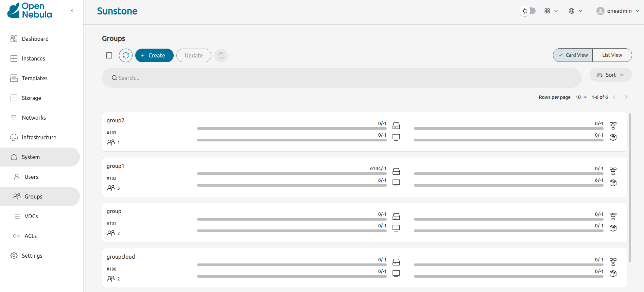Image resolution: width=644 pixels, height=292 pixels.
Task: Click the image cube icon in group card
Action: click(613, 228)
